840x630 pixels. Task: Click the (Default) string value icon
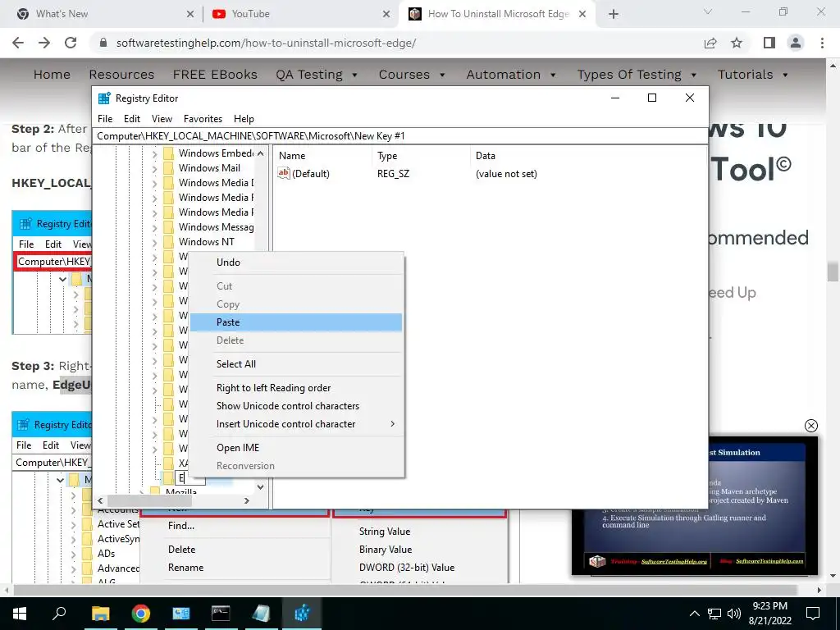tap(283, 173)
